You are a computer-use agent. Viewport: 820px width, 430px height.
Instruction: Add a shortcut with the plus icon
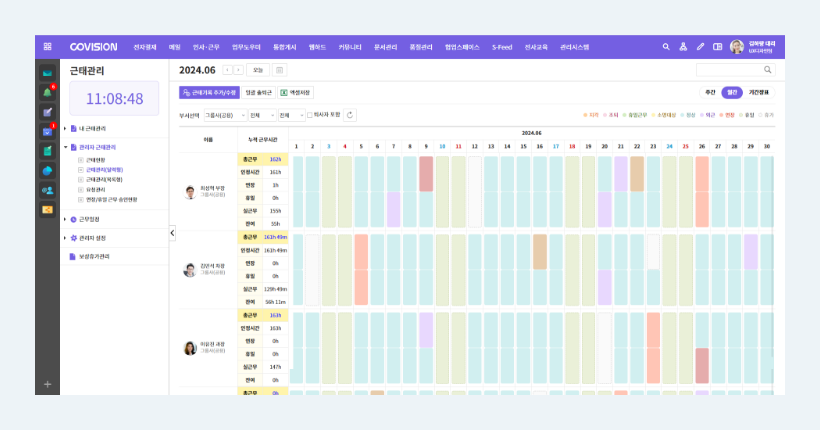(48, 384)
